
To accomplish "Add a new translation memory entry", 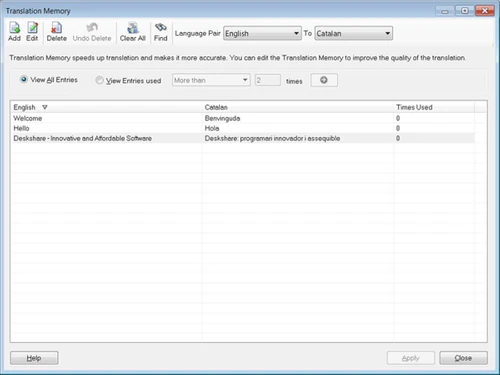I will point(14,32).
